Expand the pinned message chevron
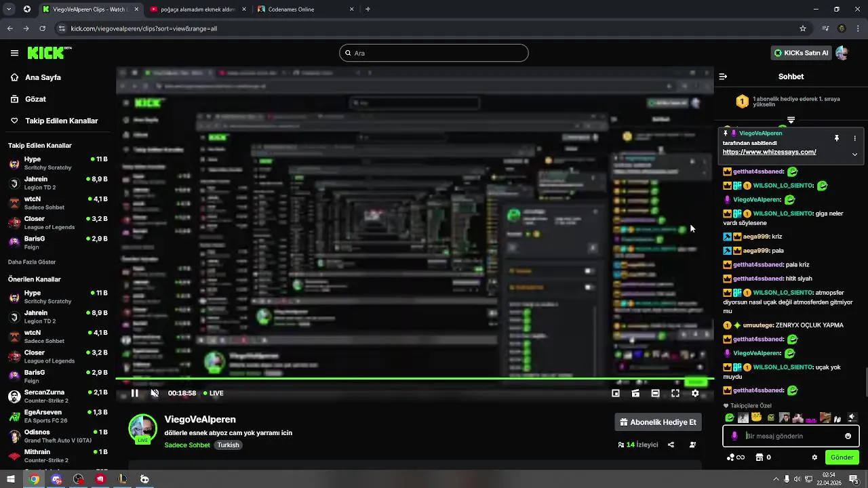Image resolution: width=868 pixels, height=488 pixels. (x=854, y=155)
